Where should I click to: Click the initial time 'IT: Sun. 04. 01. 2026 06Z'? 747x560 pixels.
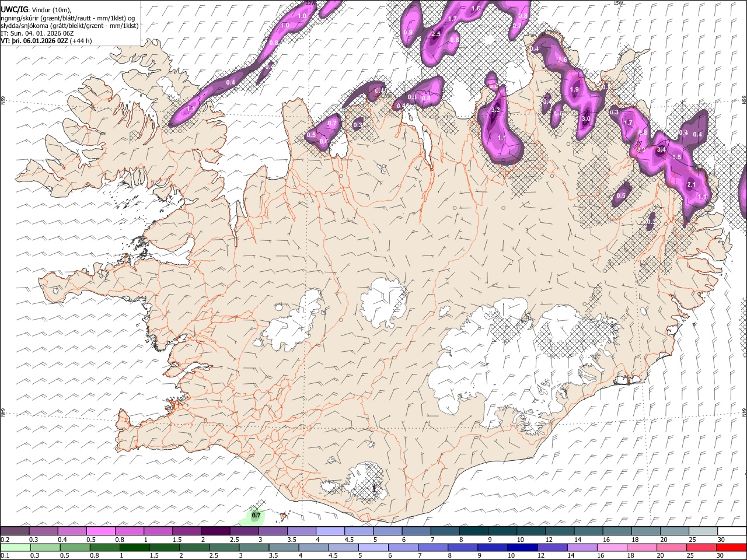pyautogui.click(x=37, y=33)
